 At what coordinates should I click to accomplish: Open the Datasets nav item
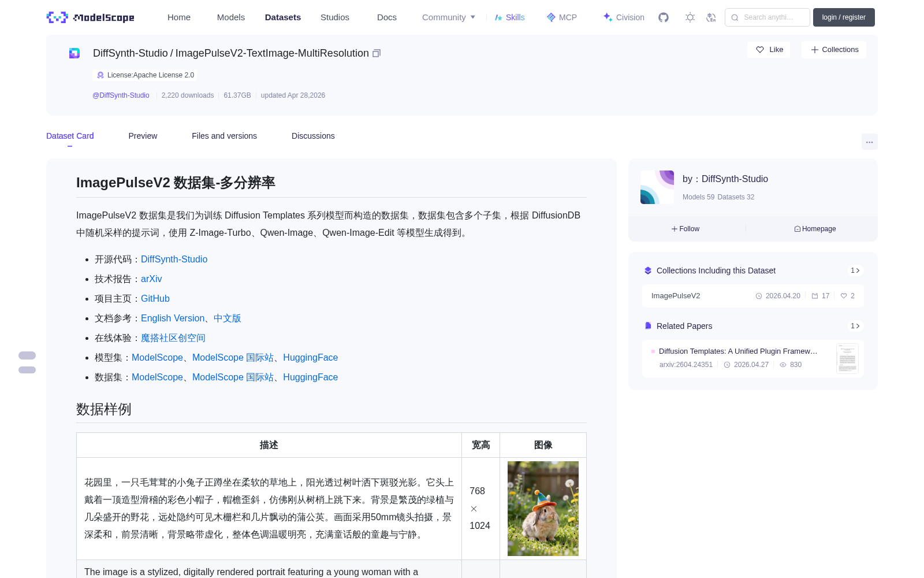point(283,17)
